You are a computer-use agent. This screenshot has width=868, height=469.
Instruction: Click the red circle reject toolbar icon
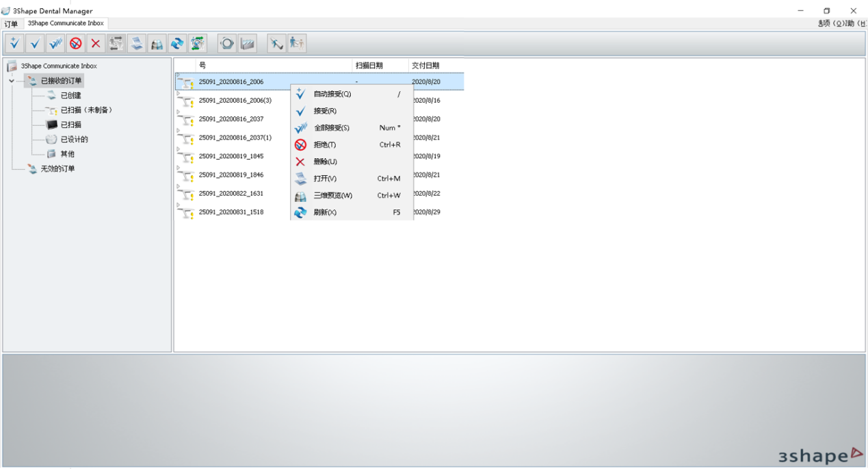75,44
